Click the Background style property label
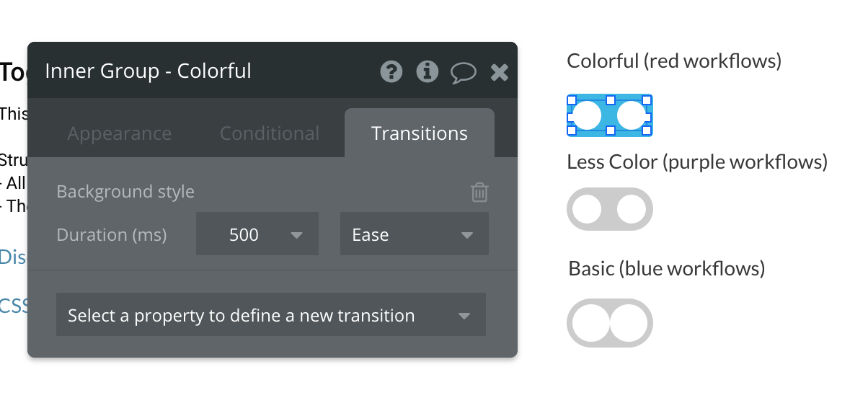 [125, 192]
